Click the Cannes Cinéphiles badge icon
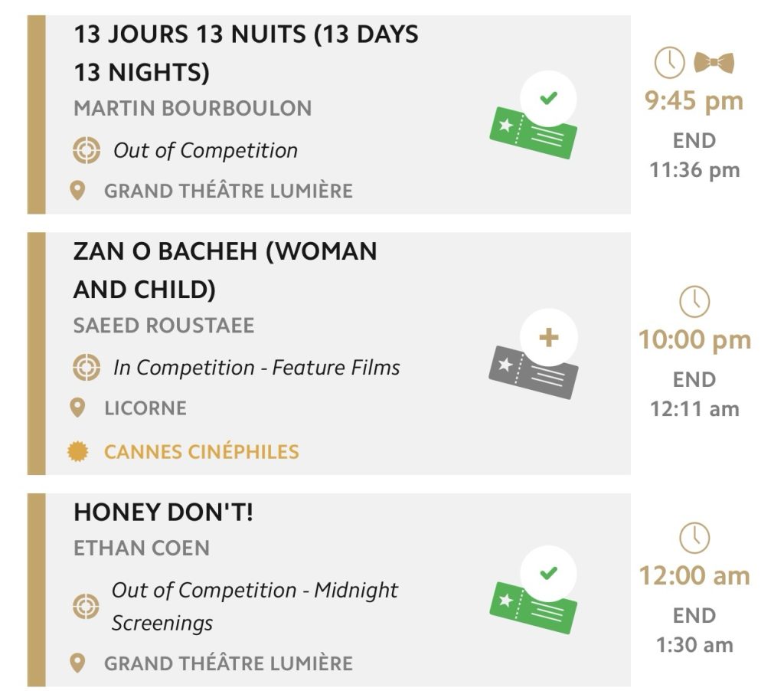784x691 pixels. [77, 452]
